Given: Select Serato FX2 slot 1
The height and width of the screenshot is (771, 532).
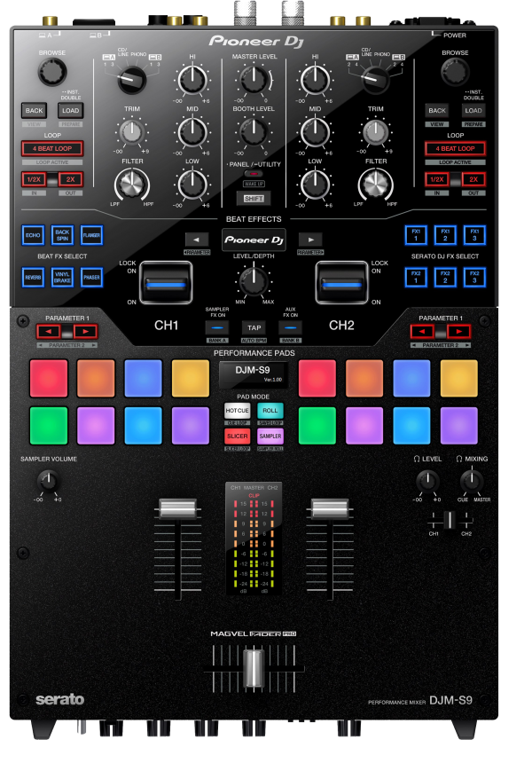Looking at the screenshot, I should pyautogui.click(x=416, y=278).
